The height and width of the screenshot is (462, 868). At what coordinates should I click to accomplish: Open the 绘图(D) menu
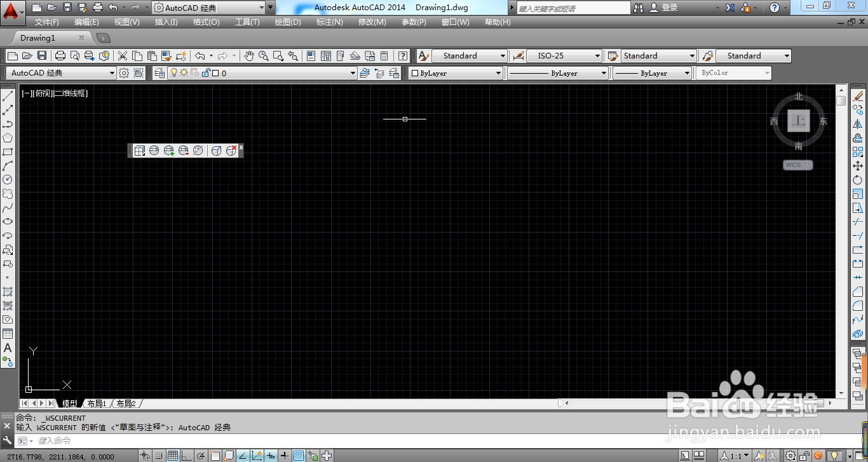[x=288, y=22]
